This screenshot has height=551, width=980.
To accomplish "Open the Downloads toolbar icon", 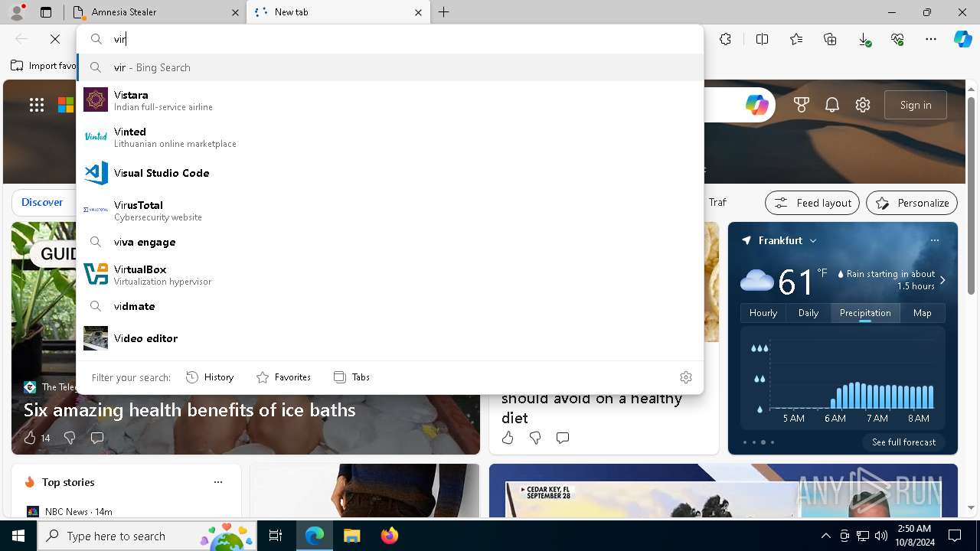I will pyautogui.click(x=864, y=39).
